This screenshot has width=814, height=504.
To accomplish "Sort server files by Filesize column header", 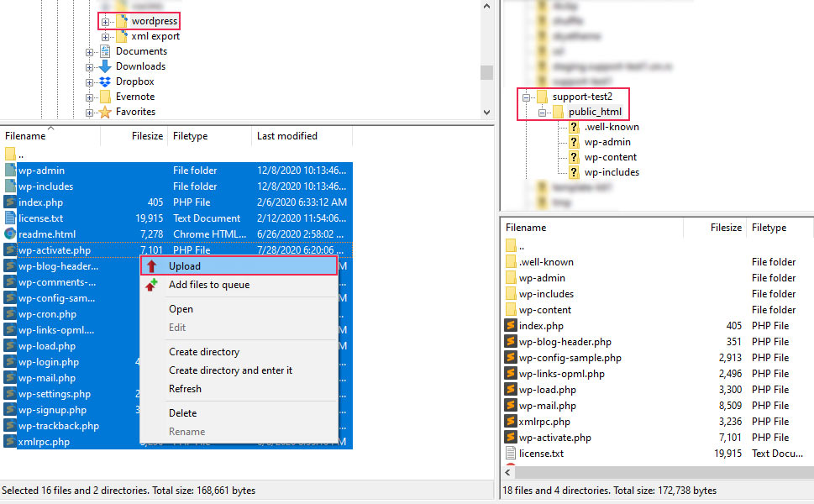I will [x=714, y=228].
